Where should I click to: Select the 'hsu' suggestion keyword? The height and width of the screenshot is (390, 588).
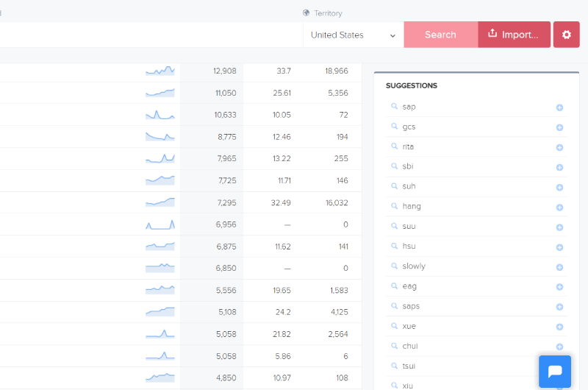coord(409,246)
